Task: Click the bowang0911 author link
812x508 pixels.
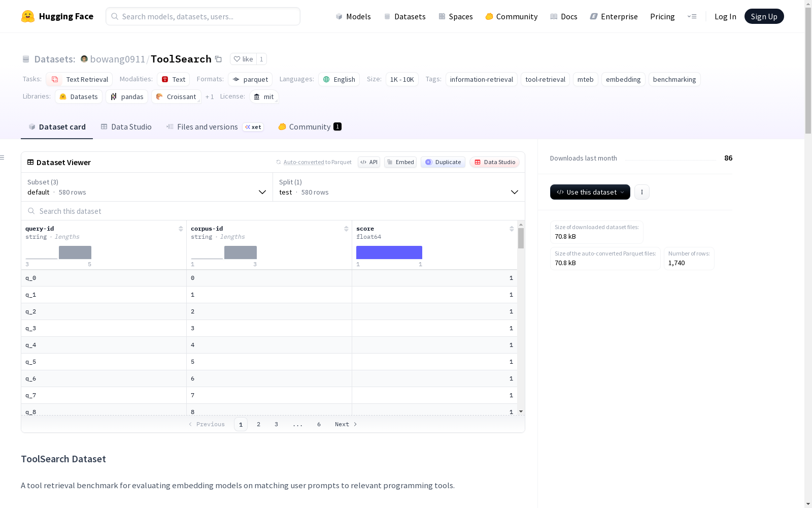Action: click(118, 59)
